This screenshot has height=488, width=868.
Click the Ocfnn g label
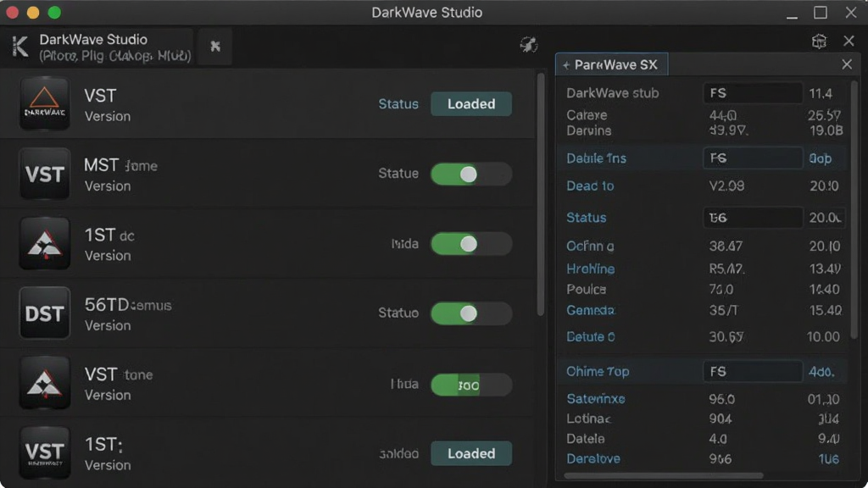coord(590,247)
